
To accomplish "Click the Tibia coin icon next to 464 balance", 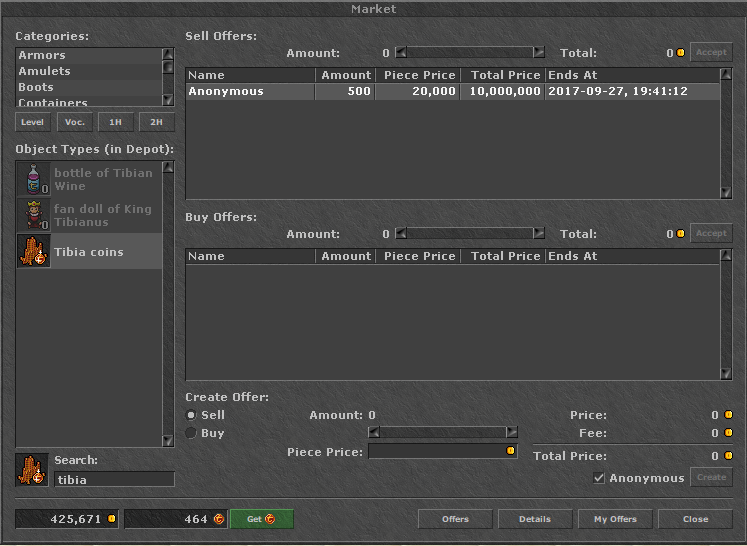I will (x=219, y=519).
